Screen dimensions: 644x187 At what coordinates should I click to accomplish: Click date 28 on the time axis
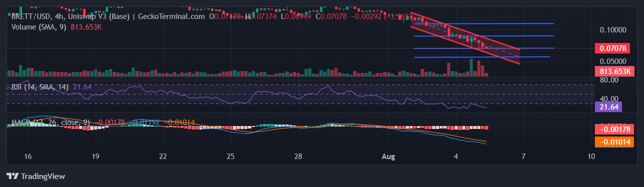coord(298,156)
